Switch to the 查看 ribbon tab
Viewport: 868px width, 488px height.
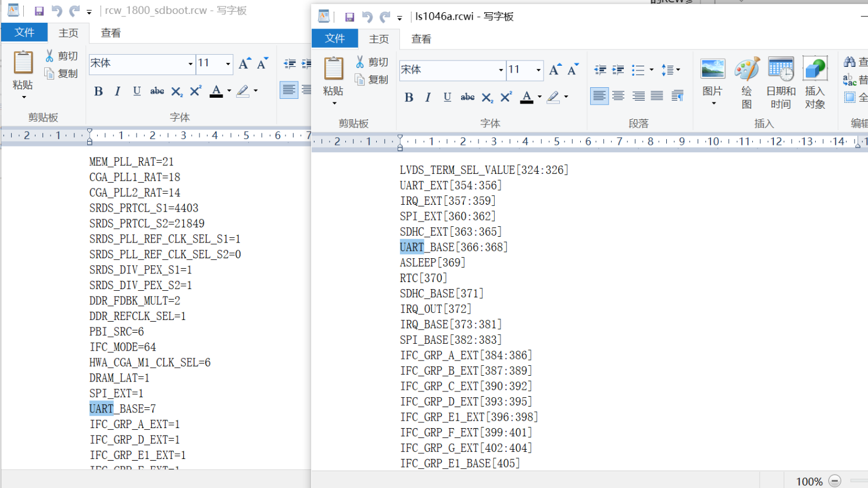420,39
